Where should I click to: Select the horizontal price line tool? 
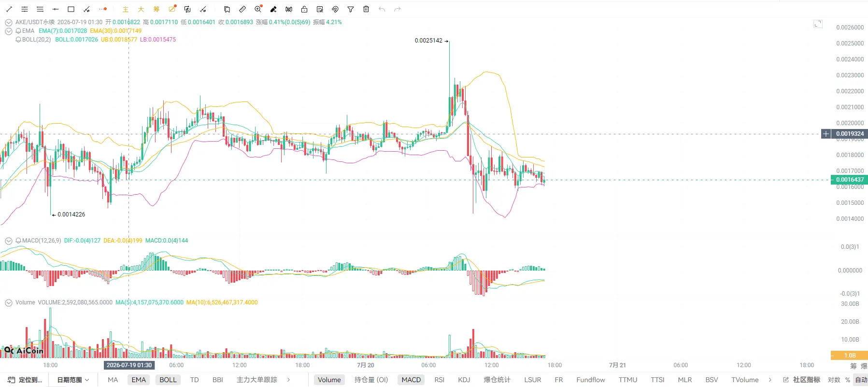point(56,9)
